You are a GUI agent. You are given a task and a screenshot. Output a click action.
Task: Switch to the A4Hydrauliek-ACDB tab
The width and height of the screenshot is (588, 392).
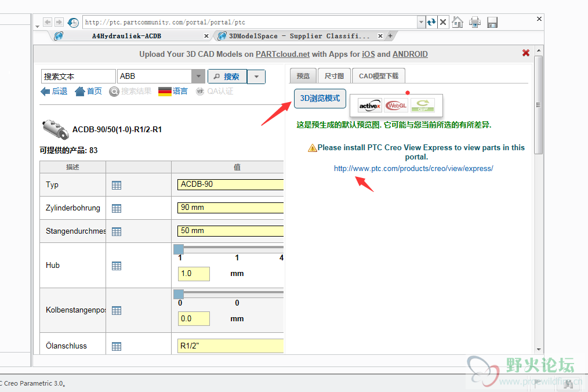tap(126, 36)
